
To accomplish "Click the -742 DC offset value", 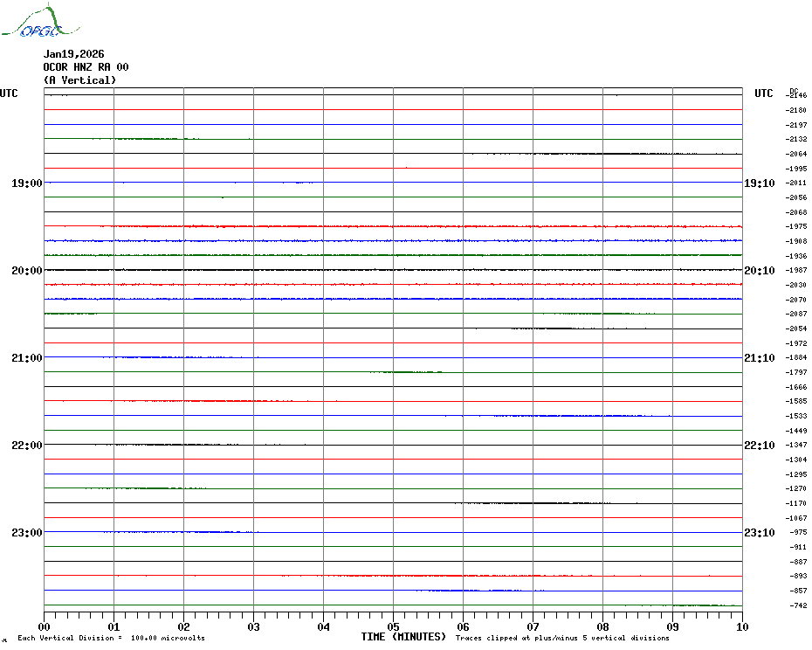I will (x=798, y=605).
